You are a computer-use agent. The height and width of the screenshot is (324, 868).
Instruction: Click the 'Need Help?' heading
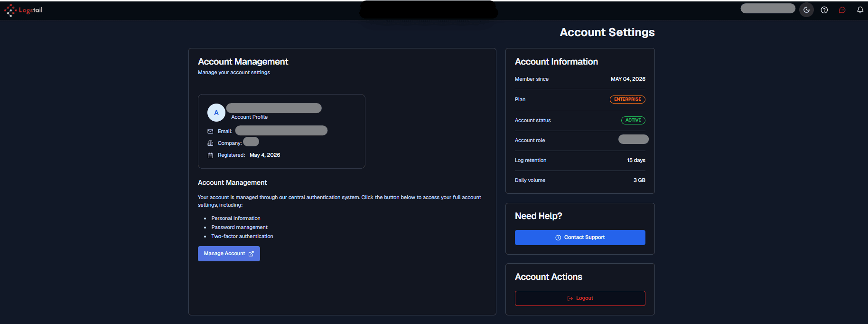click(538, 216)
